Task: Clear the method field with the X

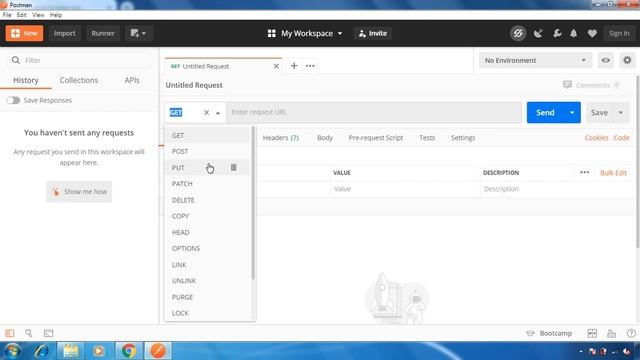Action: pos(207,113)
